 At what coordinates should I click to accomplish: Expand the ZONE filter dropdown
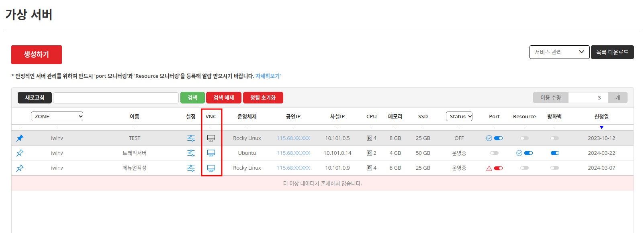[x=57, y=116]
